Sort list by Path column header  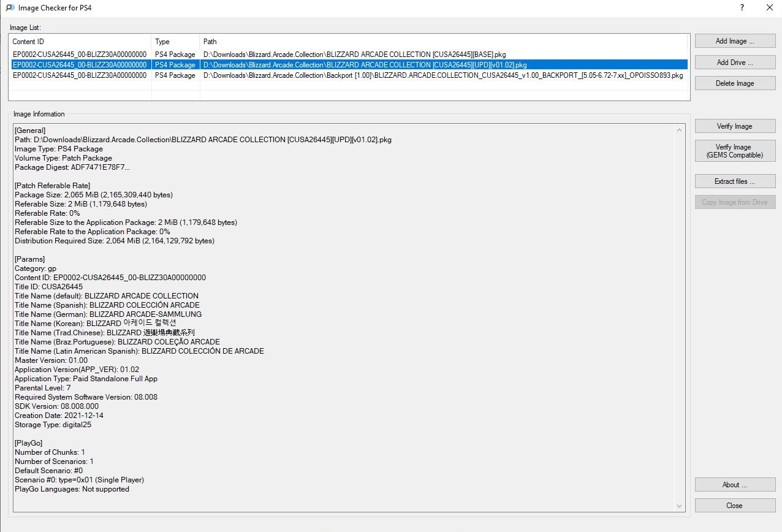tap(444, 42)
